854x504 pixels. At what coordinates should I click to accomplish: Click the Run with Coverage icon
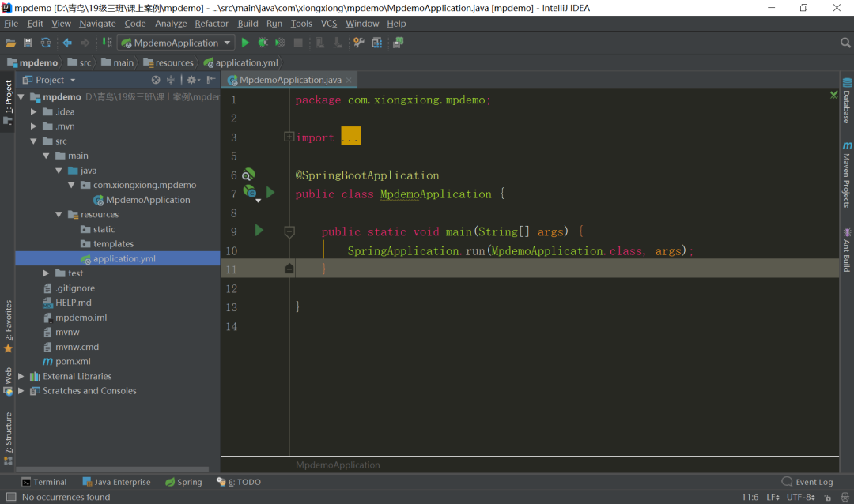pyautogui.click(x=280, y=43)
